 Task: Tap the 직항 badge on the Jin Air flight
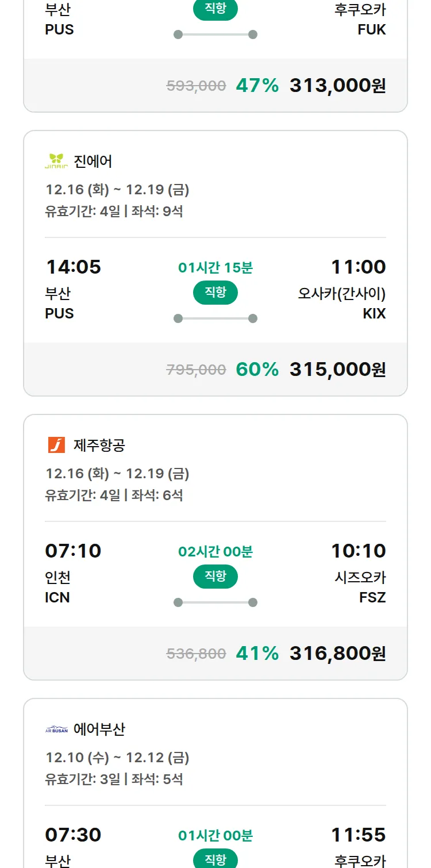(x=215, y=293)
